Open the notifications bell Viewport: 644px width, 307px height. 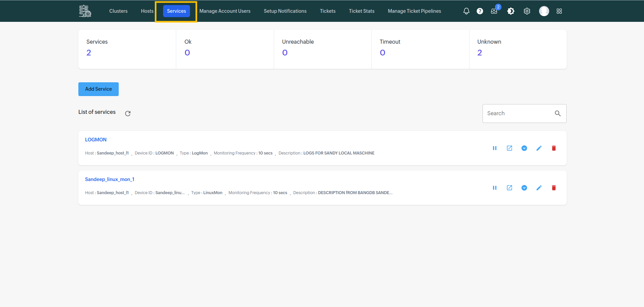[x=466, y=11]
